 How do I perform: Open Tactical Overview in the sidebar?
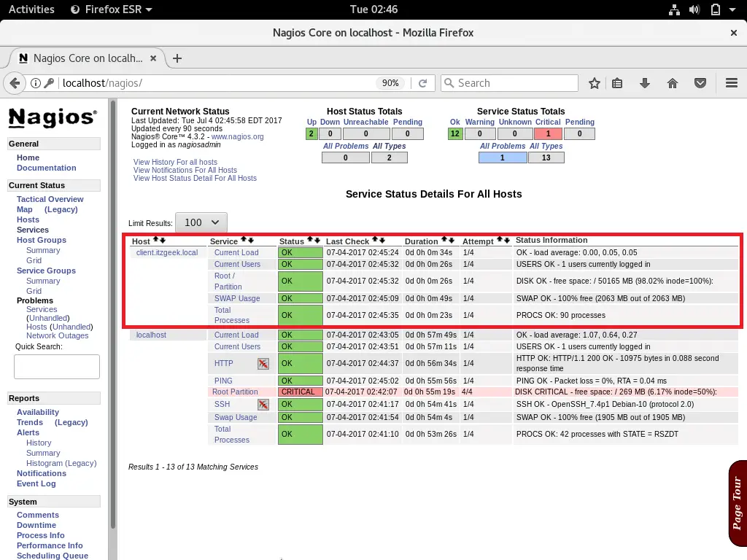(x=50, y=199)
